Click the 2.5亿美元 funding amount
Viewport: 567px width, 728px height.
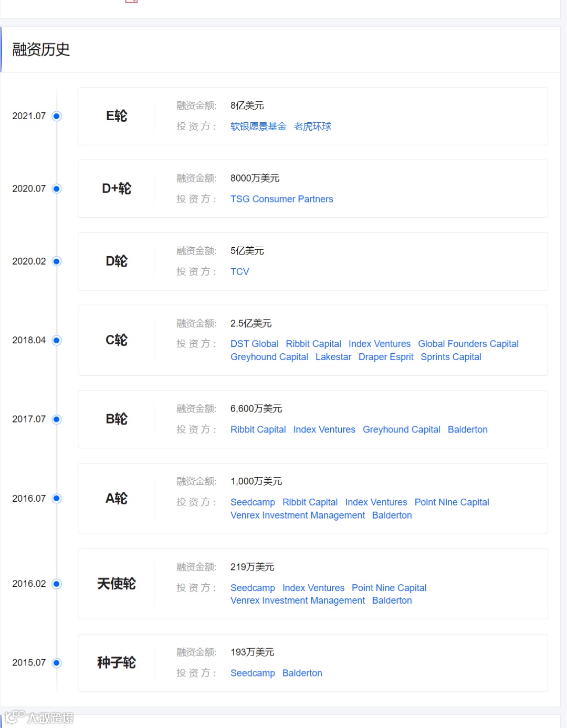[x=251, y=323]
